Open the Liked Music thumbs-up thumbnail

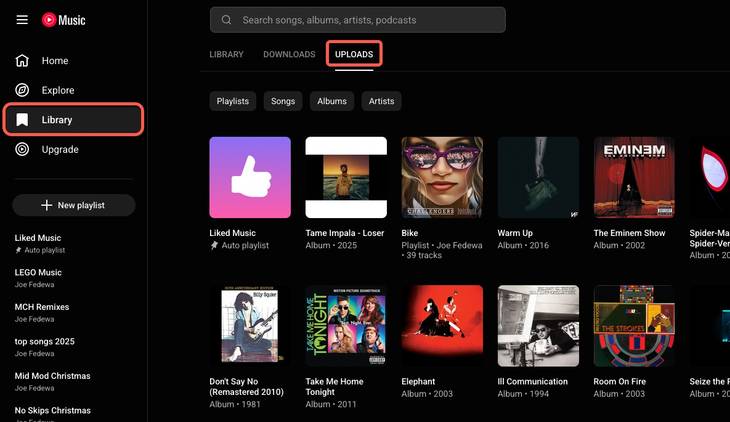pyautogui.click(x=250, y=177)
